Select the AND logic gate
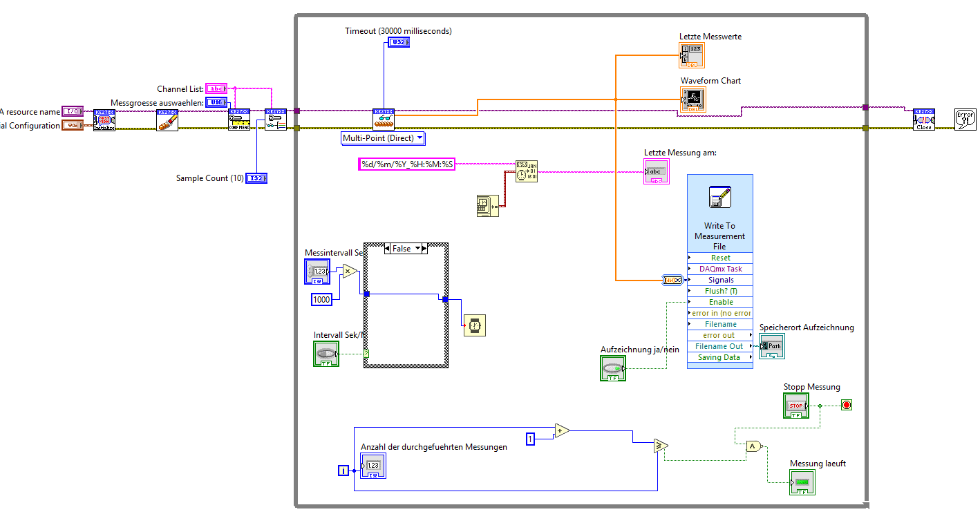980x523 pixels. coord(754,446)
